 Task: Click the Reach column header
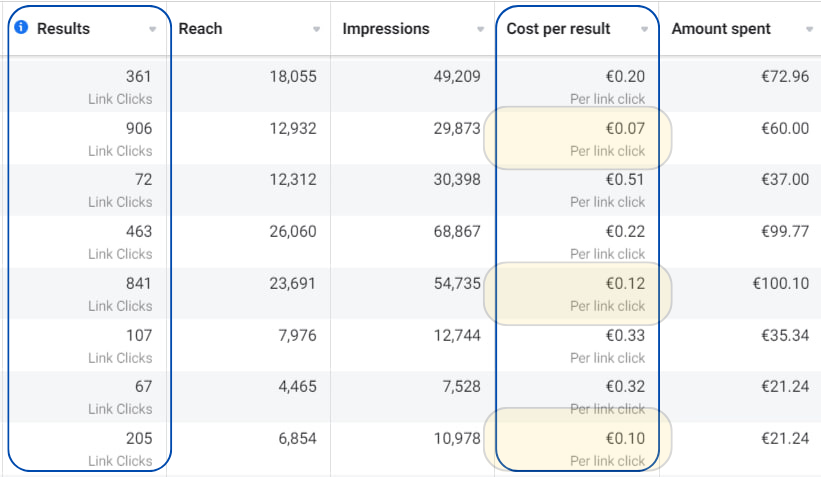tap(200, 28)
